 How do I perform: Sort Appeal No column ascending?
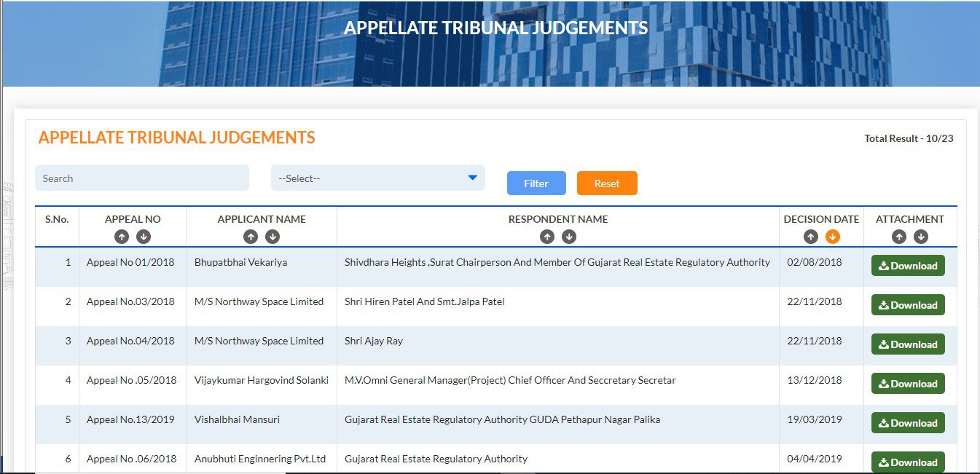122,236
